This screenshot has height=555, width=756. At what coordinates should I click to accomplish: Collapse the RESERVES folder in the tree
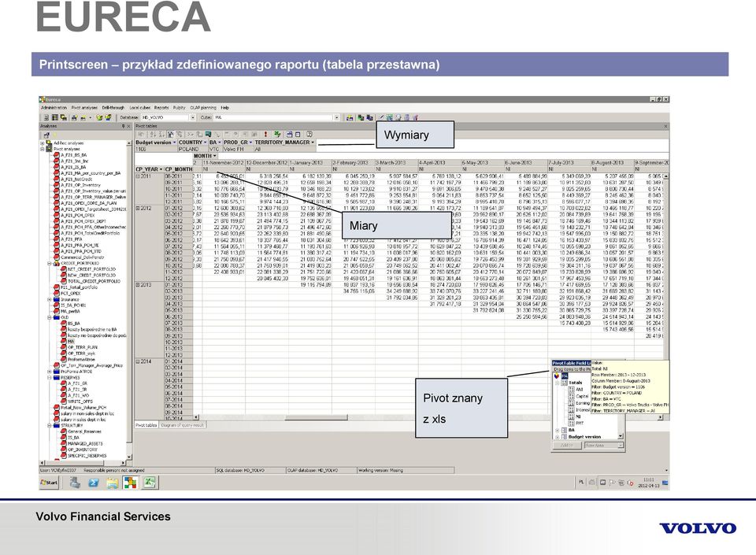49,378
